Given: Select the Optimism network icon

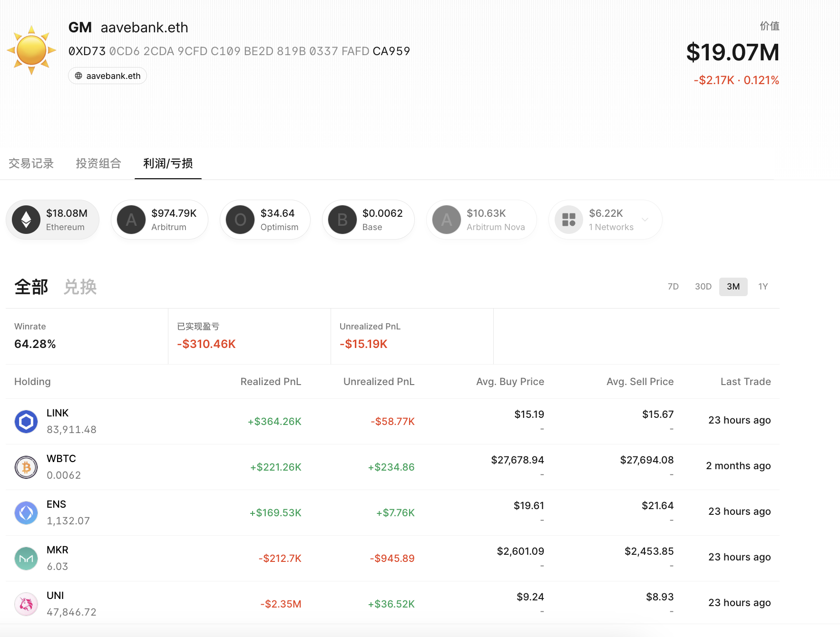Looking at the screenshot, I should point(240,220).
